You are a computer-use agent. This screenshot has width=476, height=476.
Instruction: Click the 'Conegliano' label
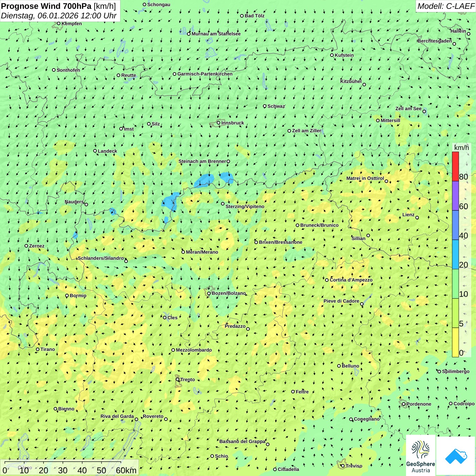point(367,419)
